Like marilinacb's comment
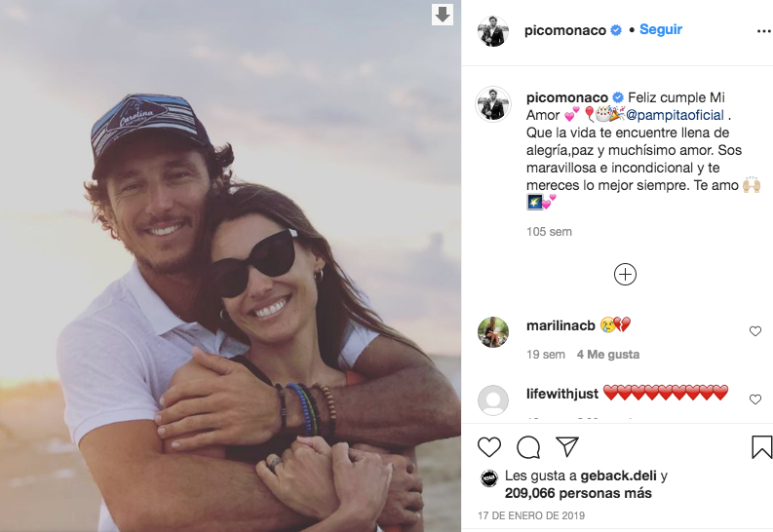 point(755,331)
